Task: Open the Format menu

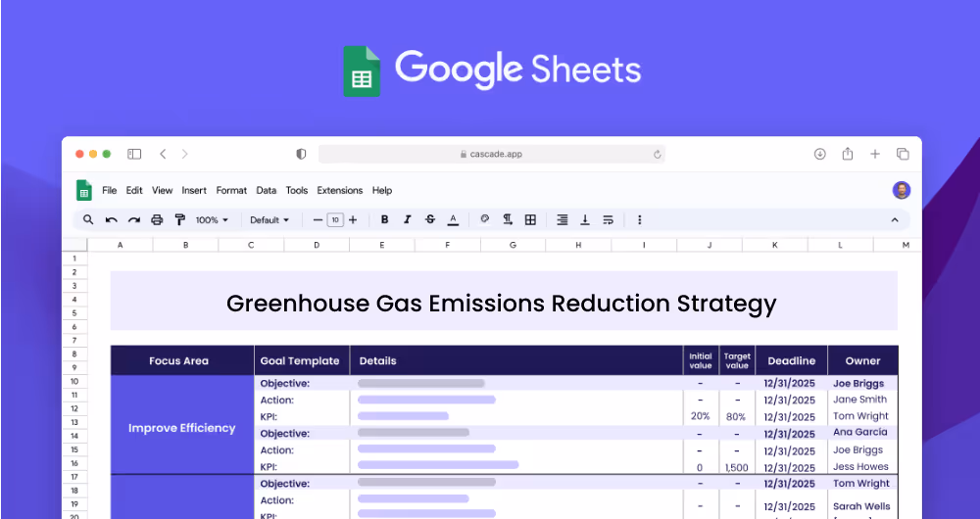Action: pyautogui.click(x=231, y=191)
